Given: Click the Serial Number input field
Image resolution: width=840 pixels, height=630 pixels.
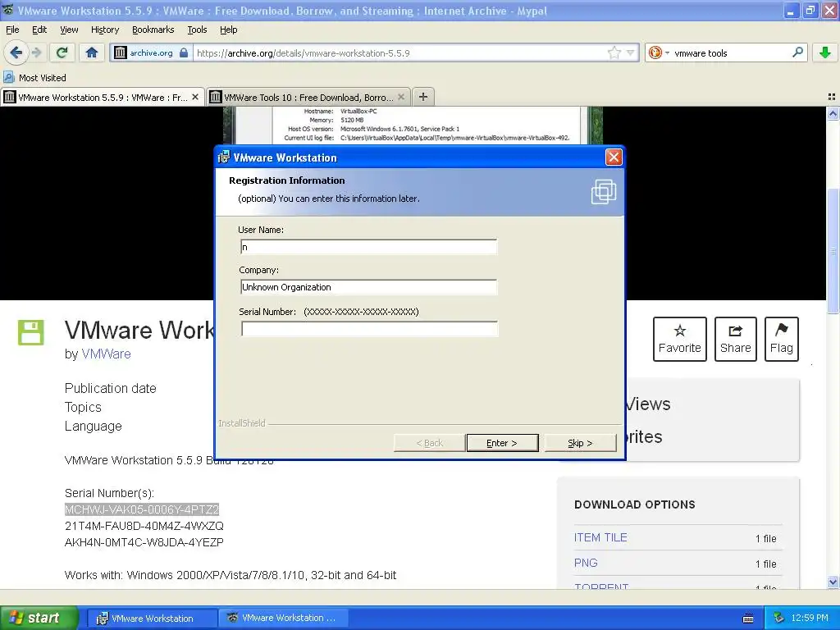Looking at the screenshot, I should (369, 329).
